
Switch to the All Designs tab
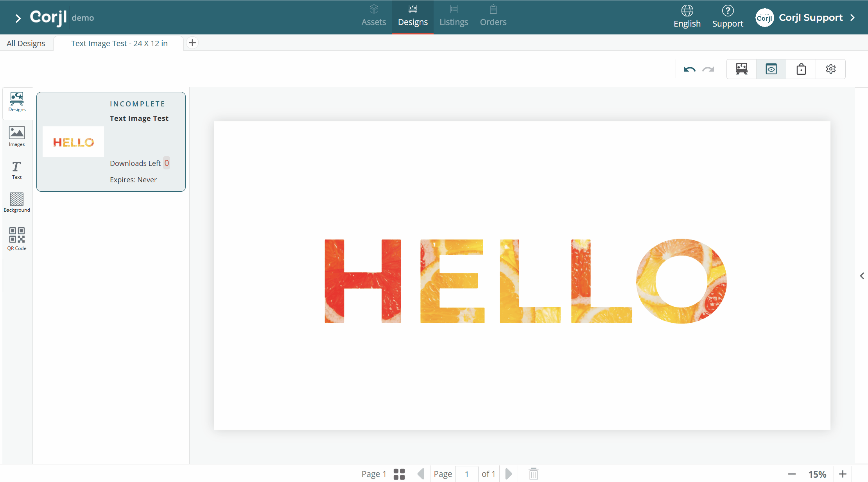(26, 43)
